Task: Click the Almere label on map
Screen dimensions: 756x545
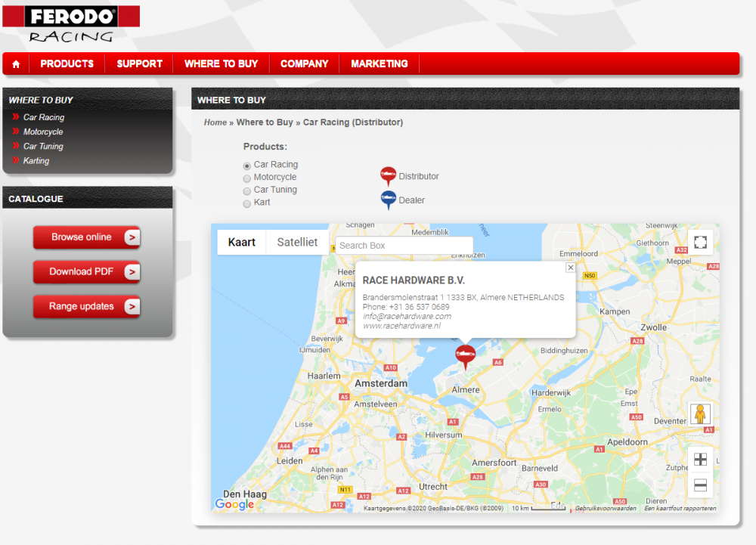Action: (x=466, y=390)
